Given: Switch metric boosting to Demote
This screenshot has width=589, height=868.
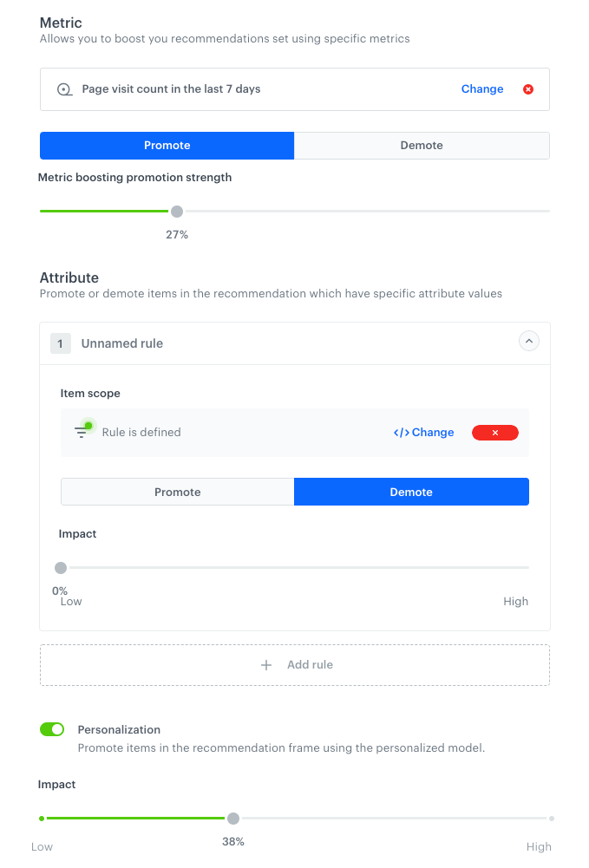Looking at the screenshot, I should click(422, 145).
